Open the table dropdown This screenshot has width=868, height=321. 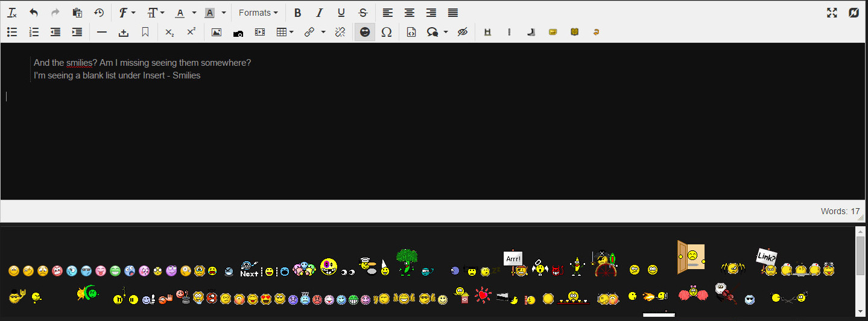(285, 33)
